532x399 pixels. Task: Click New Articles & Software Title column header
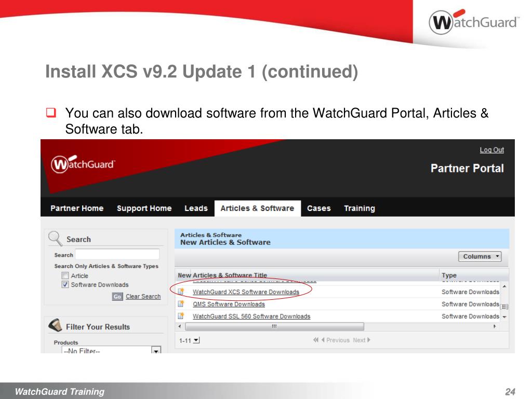coord(222,275)
